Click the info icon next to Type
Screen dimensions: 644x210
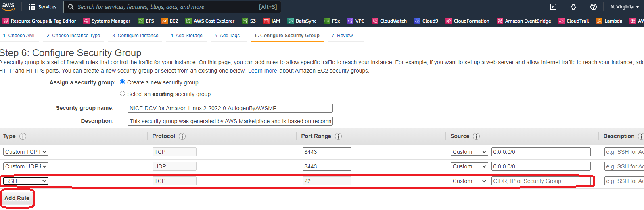23,136
